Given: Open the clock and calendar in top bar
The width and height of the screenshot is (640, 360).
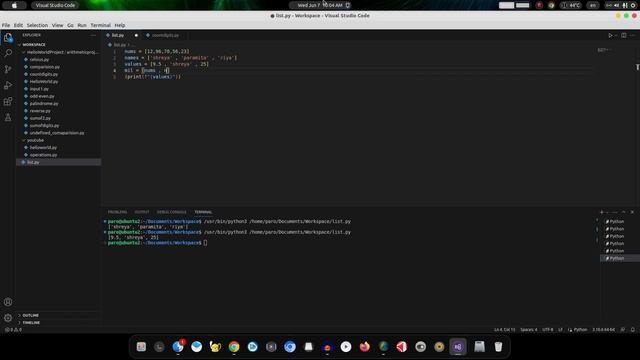Looking at the screenshot, I should click(320, 5).
